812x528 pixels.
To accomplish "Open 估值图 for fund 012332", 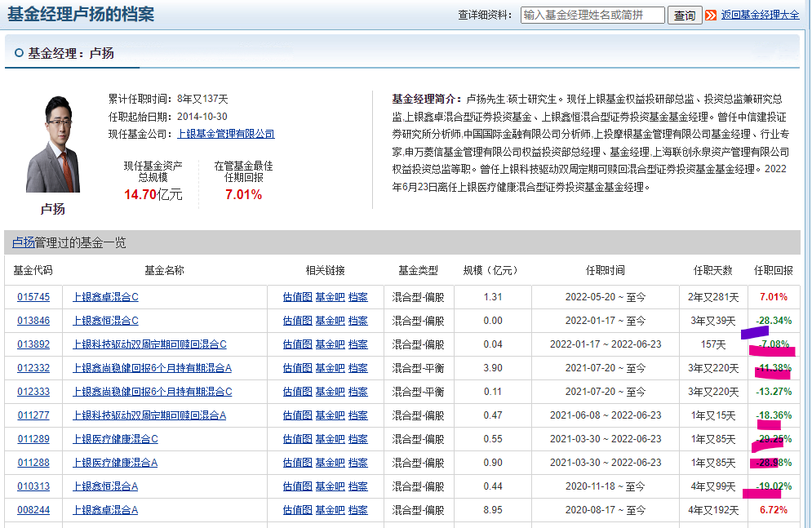I will 298,368.
